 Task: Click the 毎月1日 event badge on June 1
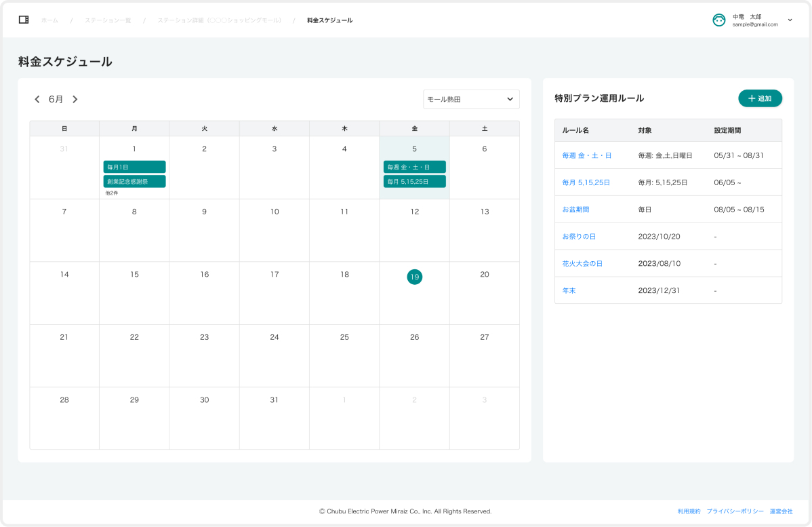(134, 166)
